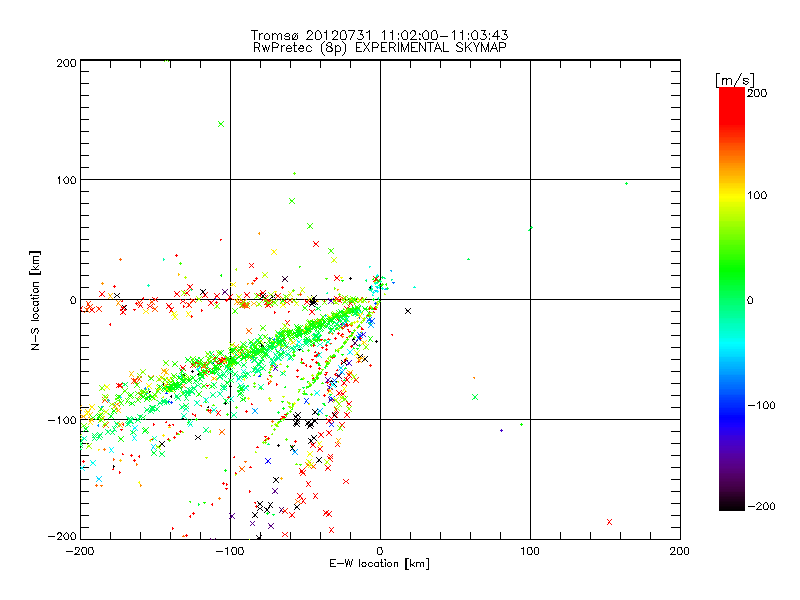The image size is (800, 600).
Task: Click the colorbar label '-200' at bottom
Action: (x=761, y=506)
